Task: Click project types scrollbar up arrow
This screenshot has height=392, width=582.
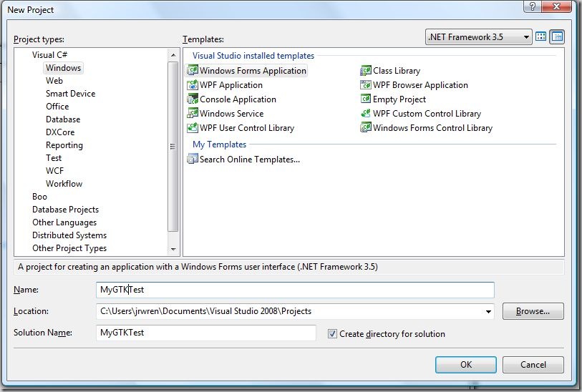Action: point(173,55)
